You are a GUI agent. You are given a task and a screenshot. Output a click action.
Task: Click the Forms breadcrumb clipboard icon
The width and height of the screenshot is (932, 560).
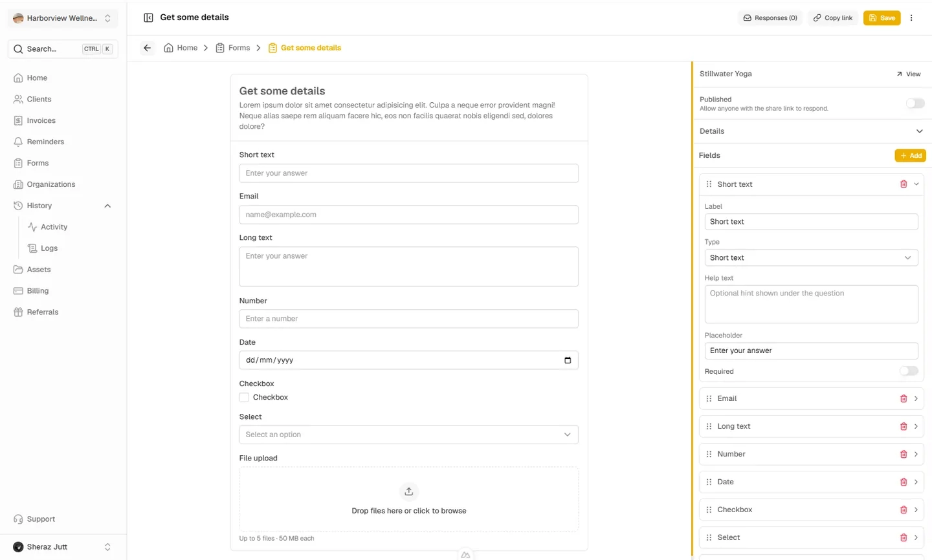click(x=220, y=48)
